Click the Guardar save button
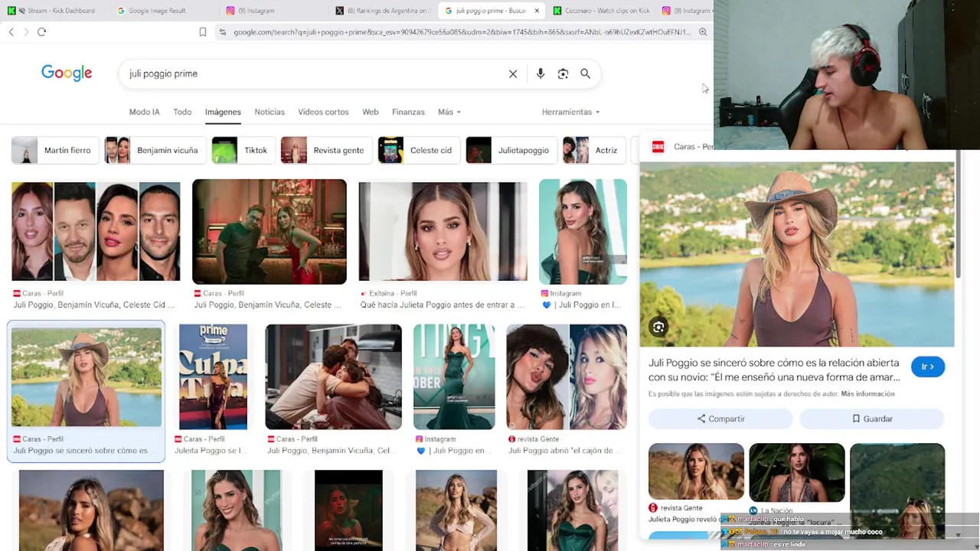Screen dimensions: 980x551 pyautogui.click(x=872, y=419)
